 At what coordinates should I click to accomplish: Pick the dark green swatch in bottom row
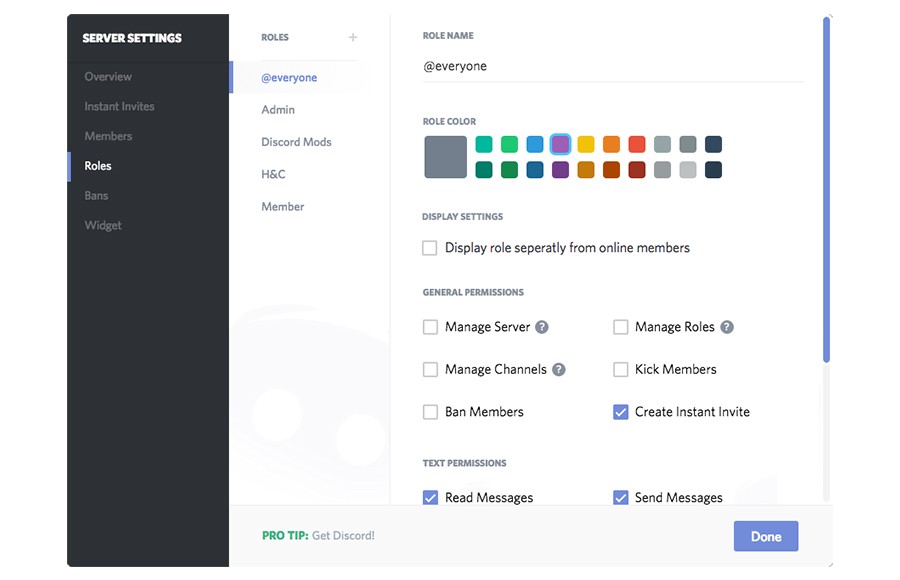pyautogui.click(x=509, y=170)
